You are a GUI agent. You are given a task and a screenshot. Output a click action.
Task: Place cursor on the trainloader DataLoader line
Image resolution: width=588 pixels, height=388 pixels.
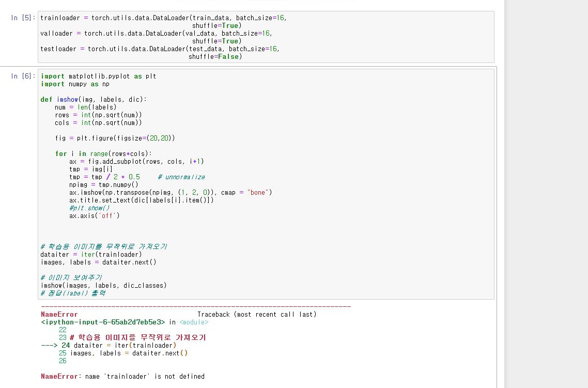[x=163, y=18]
